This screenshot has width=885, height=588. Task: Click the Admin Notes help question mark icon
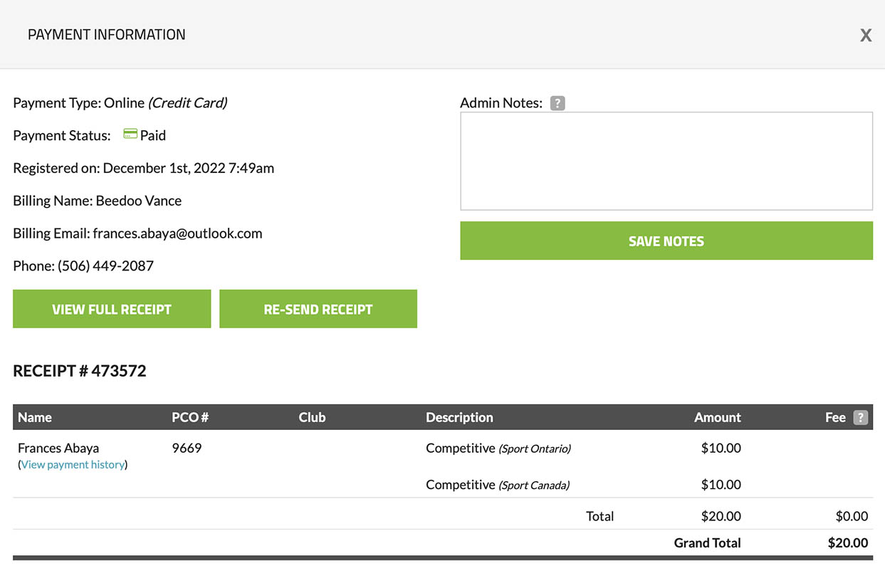[x=557, y=103]
